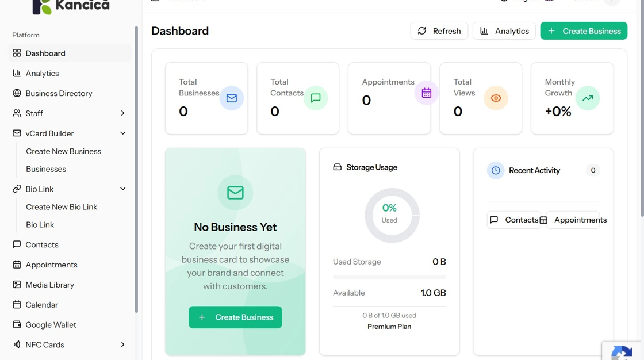Click the Dashboard grid icon in sidebar
This screenshot has height=360, width=644.
[x=17, y=53]
